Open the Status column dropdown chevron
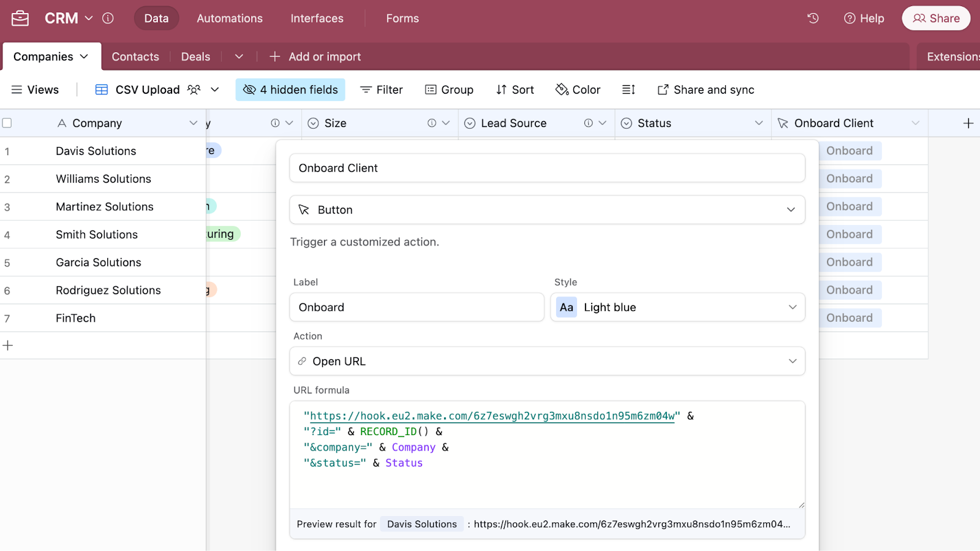980x551 pixels. tap(759, 123)
